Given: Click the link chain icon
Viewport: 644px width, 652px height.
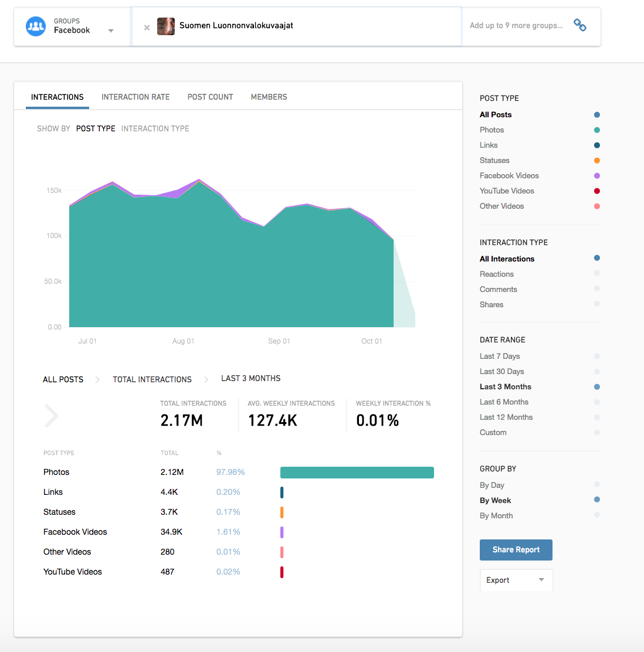Looking at the screenshot, I should 579,25.
